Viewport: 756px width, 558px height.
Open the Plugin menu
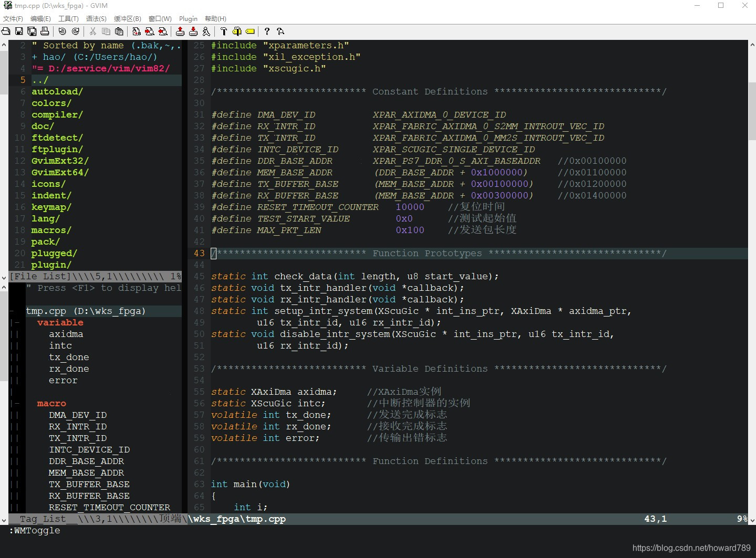188,19
